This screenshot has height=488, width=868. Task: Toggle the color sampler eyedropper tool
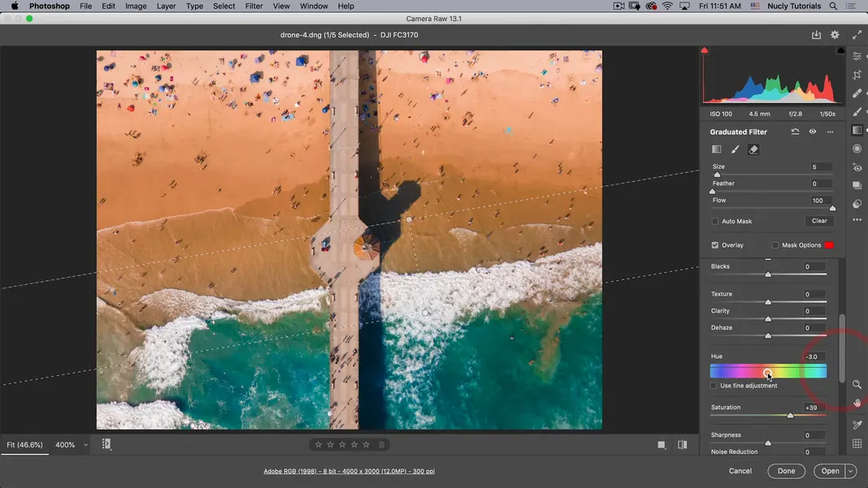pos(857,425)
